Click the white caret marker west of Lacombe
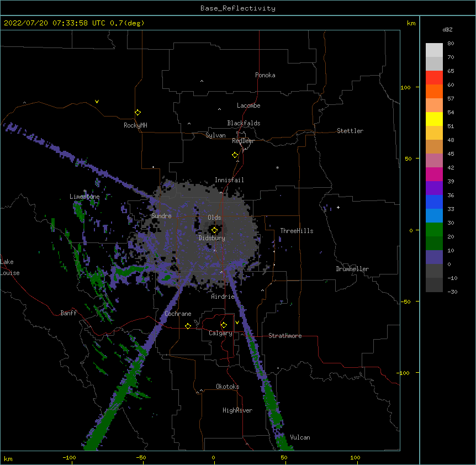 click(x=219, y=109)
